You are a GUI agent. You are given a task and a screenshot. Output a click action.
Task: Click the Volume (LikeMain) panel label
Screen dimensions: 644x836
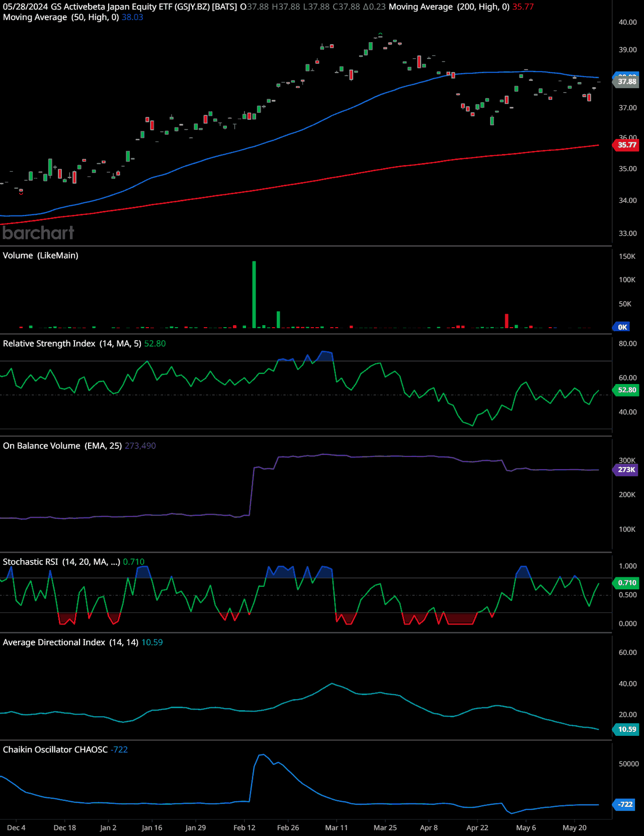click(41, 255)
